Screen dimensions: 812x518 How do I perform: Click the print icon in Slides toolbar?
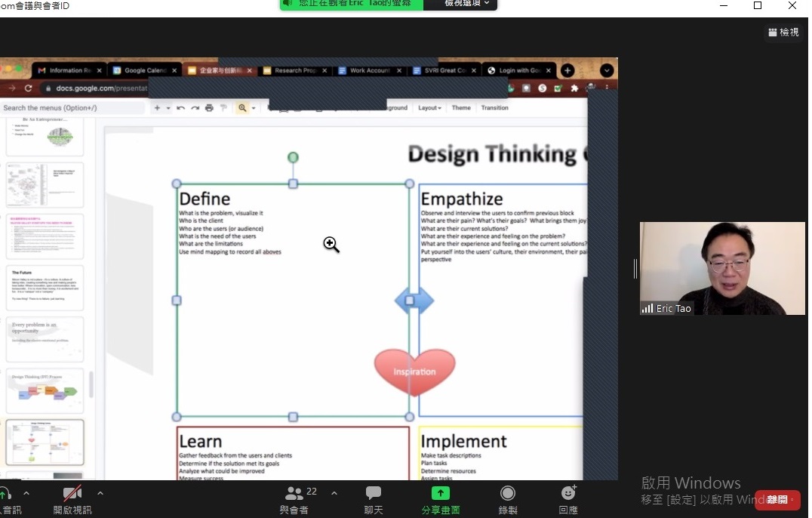point(209,108)
